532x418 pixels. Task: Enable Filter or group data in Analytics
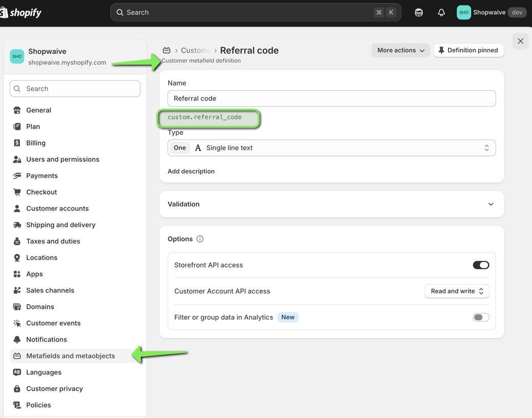[481, 318]
